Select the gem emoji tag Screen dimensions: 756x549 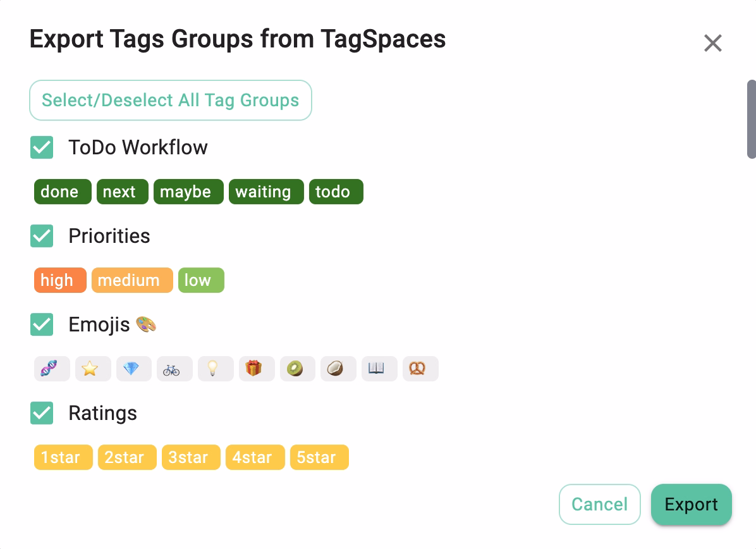133,369
